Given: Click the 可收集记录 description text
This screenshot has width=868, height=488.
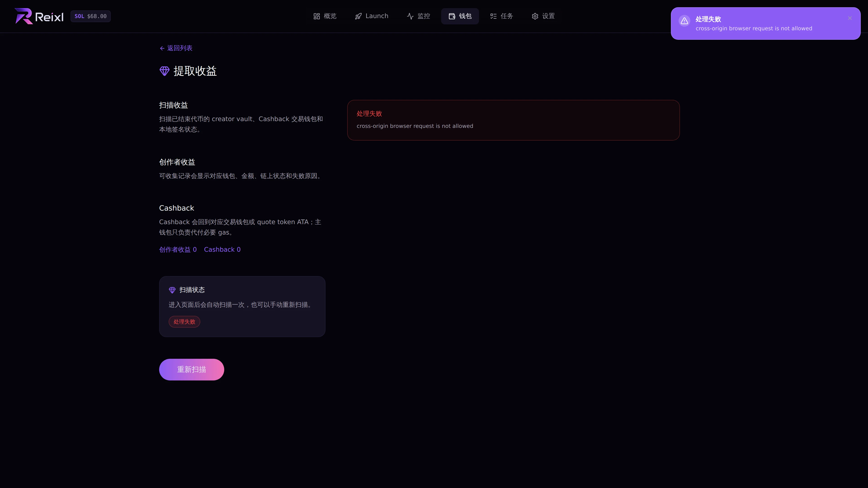Looking at the screenshot, I should 241,176.
